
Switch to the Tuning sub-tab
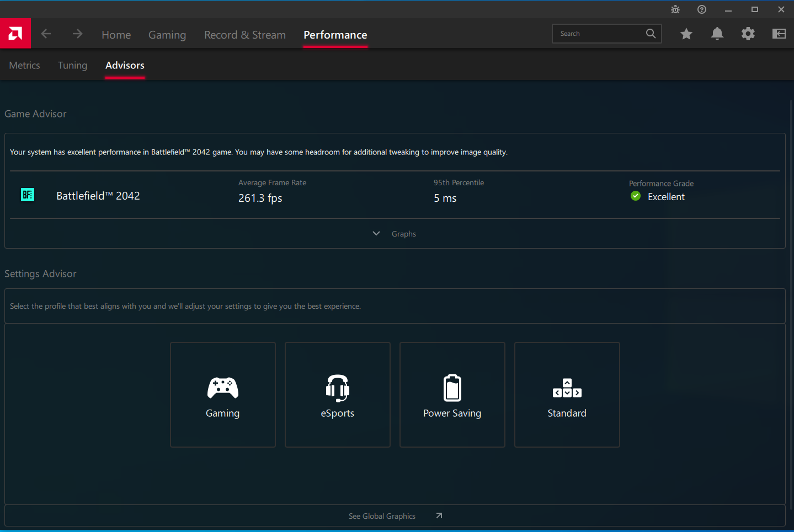[x=73, y=66]
